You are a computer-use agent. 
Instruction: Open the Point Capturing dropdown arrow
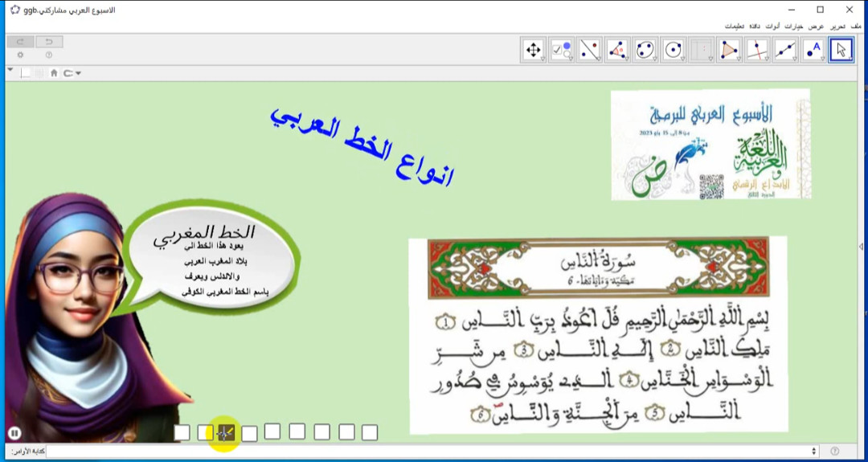(x=78, y=73)
